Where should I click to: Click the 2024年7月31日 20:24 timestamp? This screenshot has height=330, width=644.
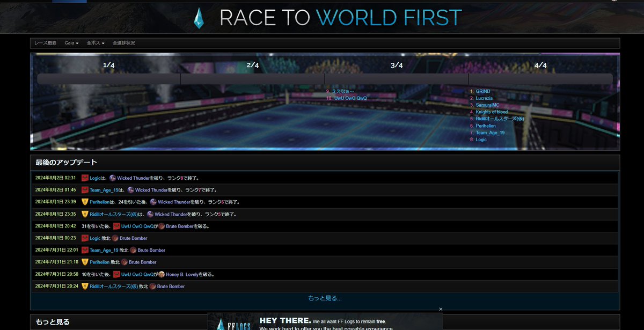tap(57, 286)
